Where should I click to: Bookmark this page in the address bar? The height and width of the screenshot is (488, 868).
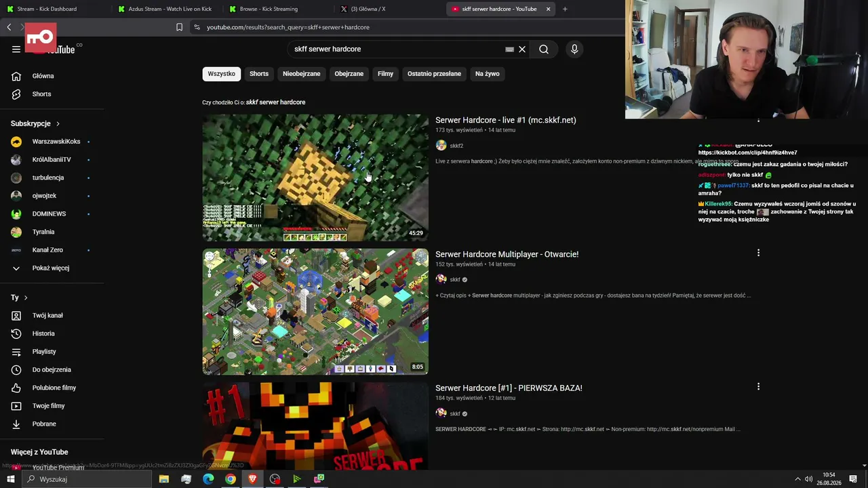(179, 27)
